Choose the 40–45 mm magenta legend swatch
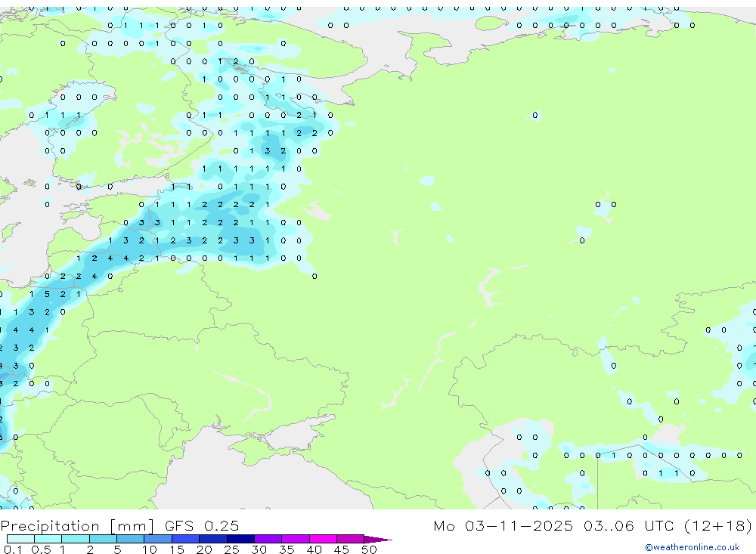The height and width of the screenshot is (554, 756). click(323, 539)
